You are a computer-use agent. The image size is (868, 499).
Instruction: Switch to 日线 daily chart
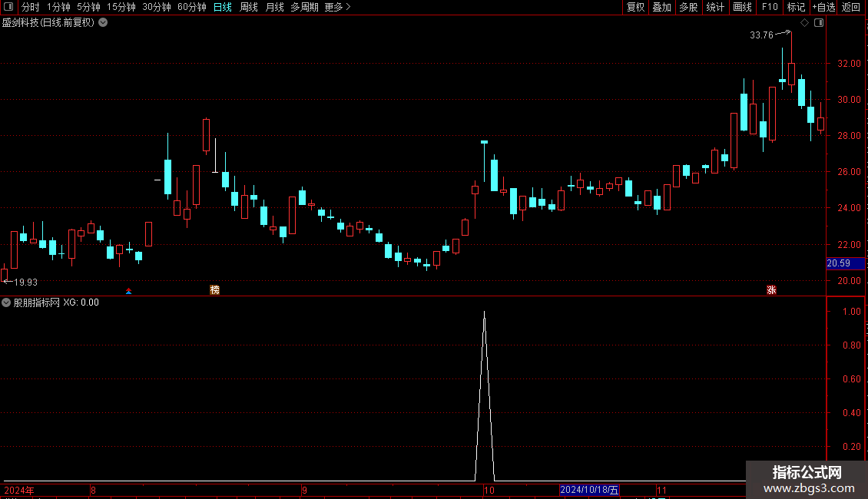point(223,7)
